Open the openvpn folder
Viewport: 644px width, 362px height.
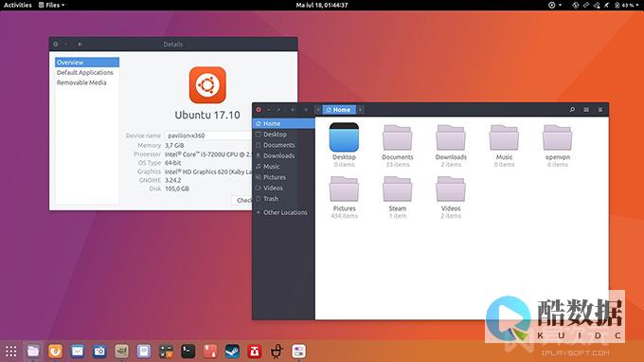(x=557, y=137)
